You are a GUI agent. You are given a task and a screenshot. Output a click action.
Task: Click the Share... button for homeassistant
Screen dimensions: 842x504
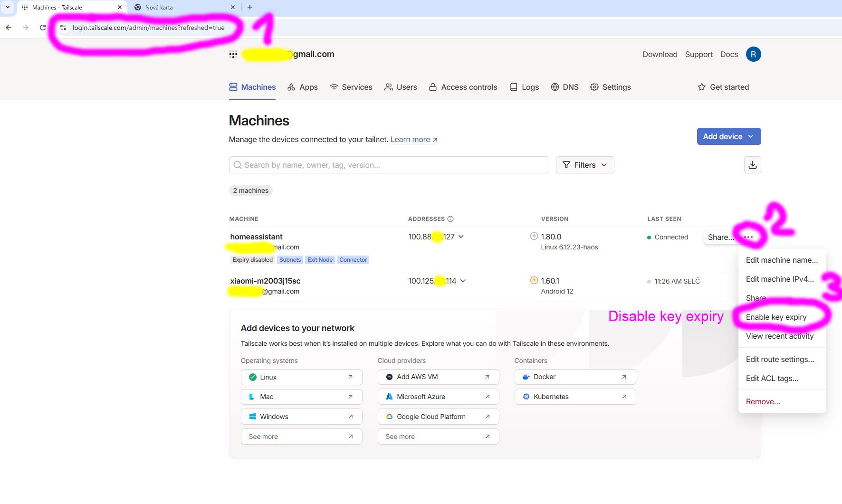click(x=721, y=237)
